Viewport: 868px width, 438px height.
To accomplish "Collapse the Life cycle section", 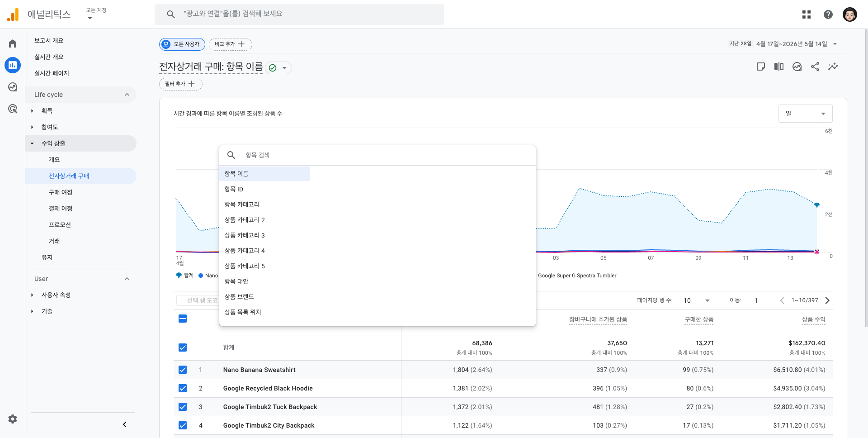I will coord(127,95).
